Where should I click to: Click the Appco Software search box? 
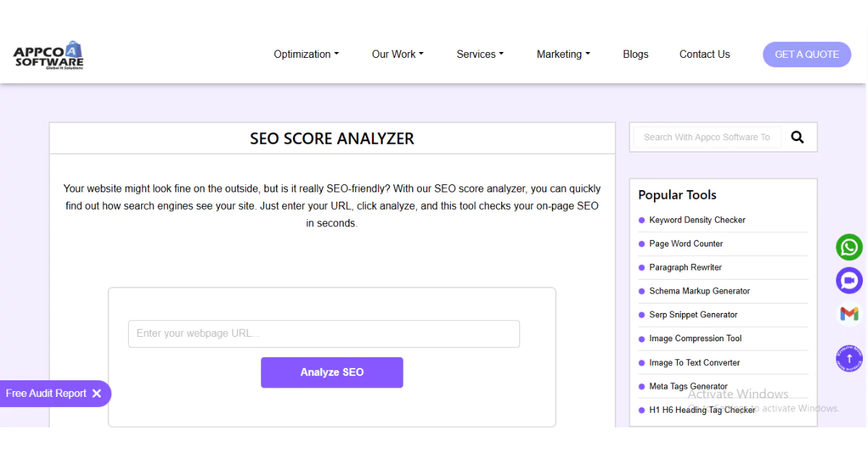pyautogui.click(x=705, y=137)
